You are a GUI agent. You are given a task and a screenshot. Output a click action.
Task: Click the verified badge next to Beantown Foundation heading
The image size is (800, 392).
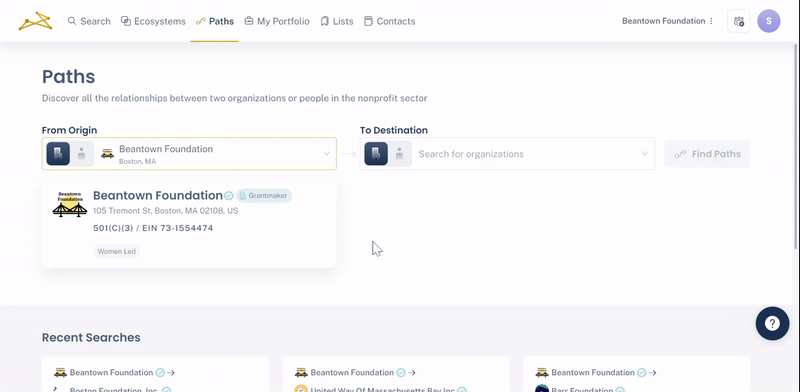(x=229, y=195)
